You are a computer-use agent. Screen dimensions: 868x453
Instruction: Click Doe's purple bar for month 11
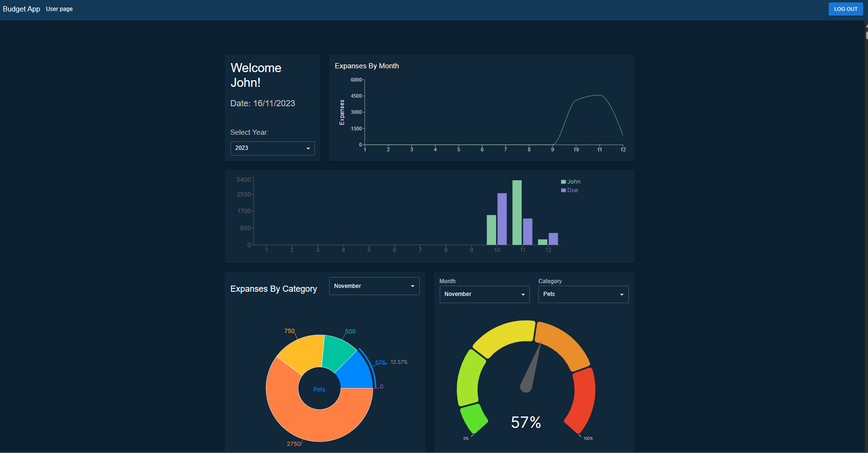tap(527, 232)
